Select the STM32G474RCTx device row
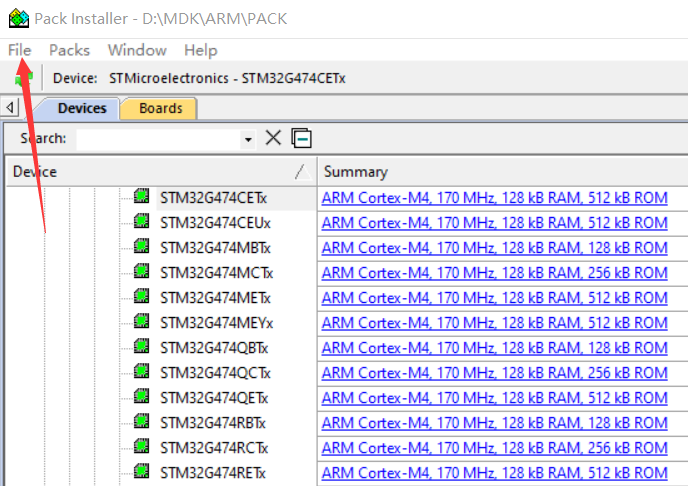 click(x=214, y=448)
